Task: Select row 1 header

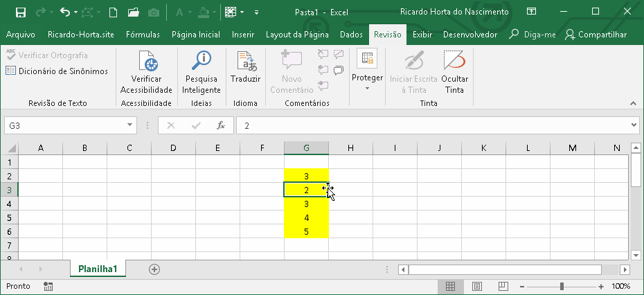Action: (x=10, y=162)
